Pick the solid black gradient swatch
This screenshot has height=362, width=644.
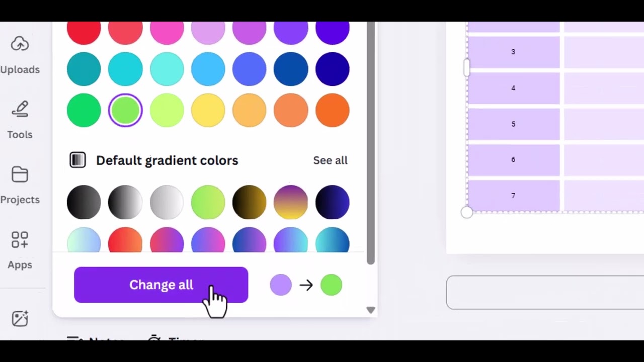coord(84,202)
